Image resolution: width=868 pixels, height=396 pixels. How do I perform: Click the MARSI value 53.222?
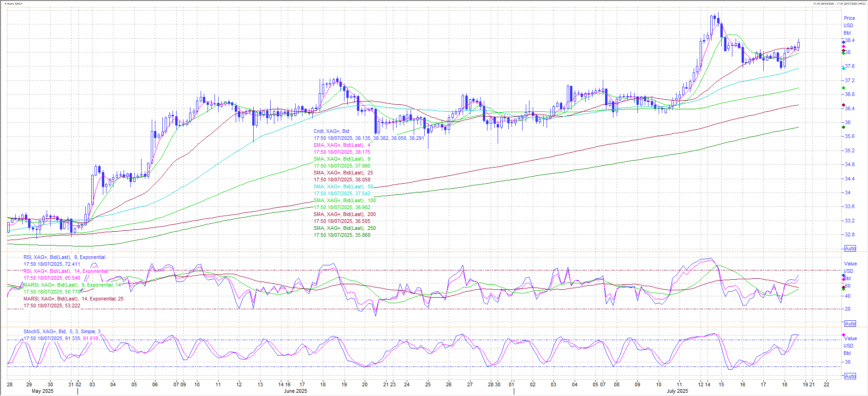coord(72,306)
